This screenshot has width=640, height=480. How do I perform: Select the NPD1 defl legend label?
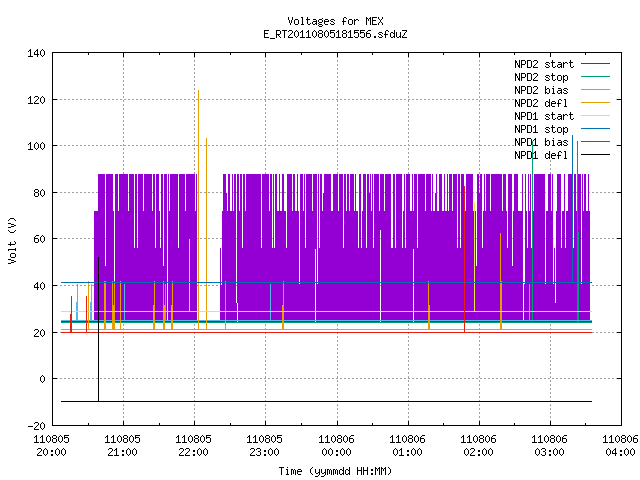coord(541,155)
